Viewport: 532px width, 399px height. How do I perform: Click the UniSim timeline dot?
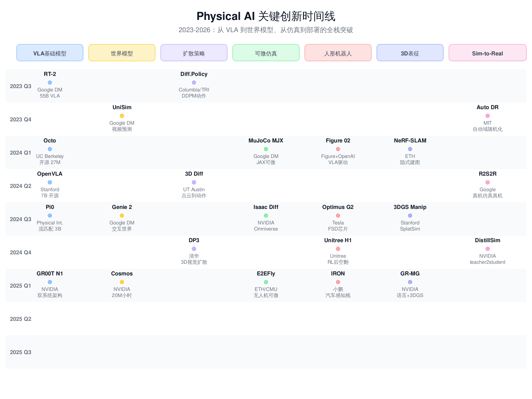122,116
